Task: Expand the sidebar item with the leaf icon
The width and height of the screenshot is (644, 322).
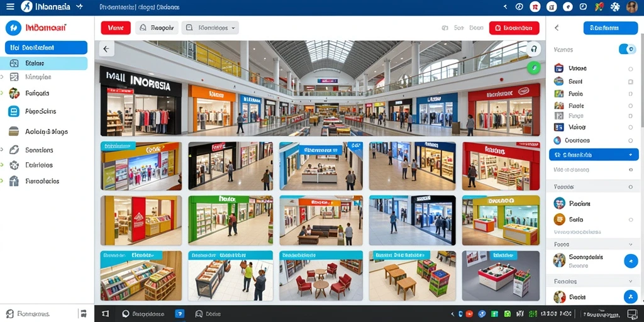Action: [x=2, y=150]
